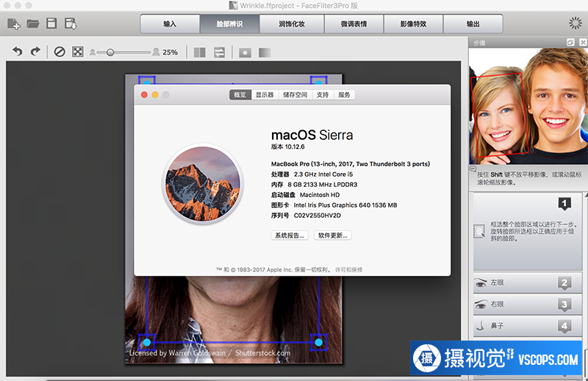Switch to the 输出 tab

(x=473, y=24)
